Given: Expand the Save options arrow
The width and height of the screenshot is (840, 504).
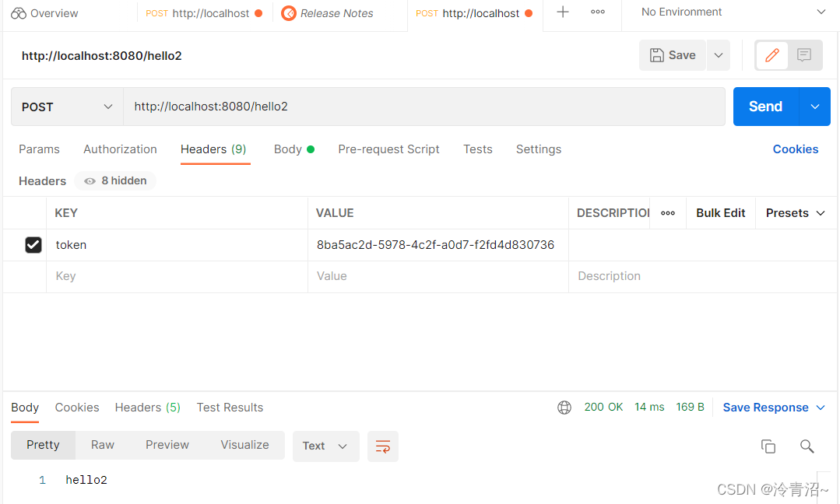Looking at the screenshot, I should tap(719, 55).
